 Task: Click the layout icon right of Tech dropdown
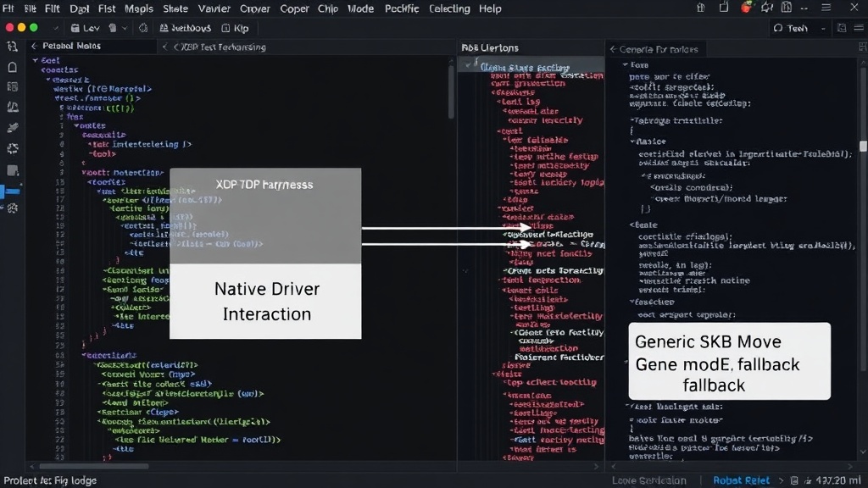[842, 28]
